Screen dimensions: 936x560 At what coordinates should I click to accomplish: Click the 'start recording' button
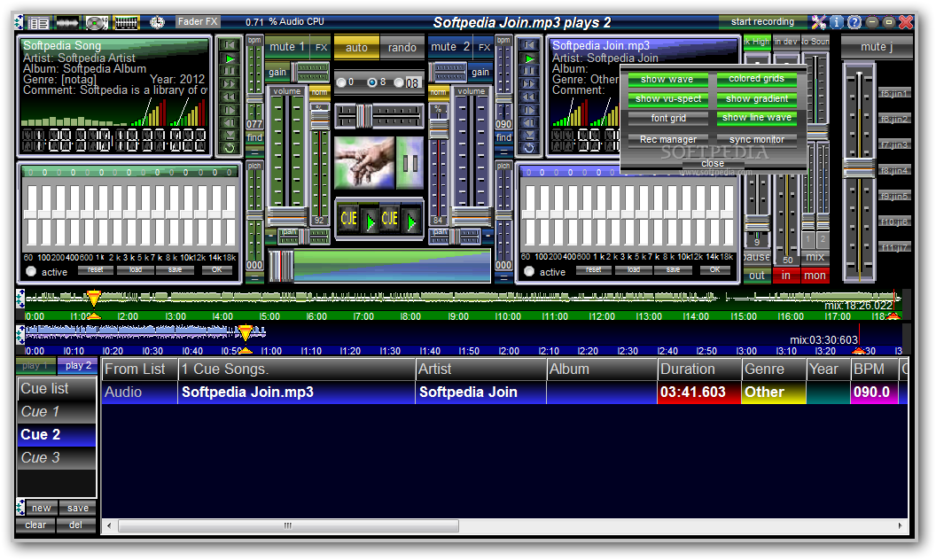(x=762, y=22)
